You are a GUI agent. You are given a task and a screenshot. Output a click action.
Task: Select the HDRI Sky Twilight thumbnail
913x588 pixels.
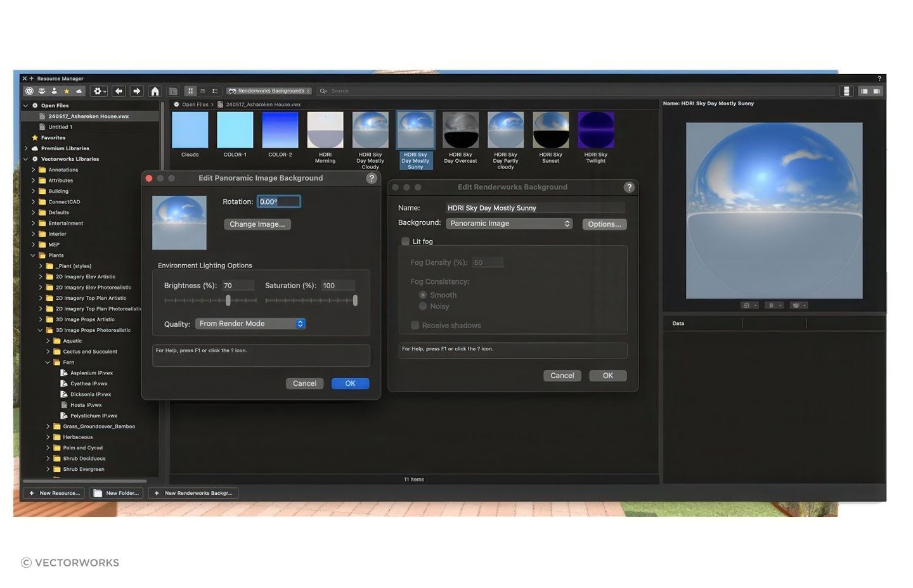pyautogui.click(x=595, y=129)
